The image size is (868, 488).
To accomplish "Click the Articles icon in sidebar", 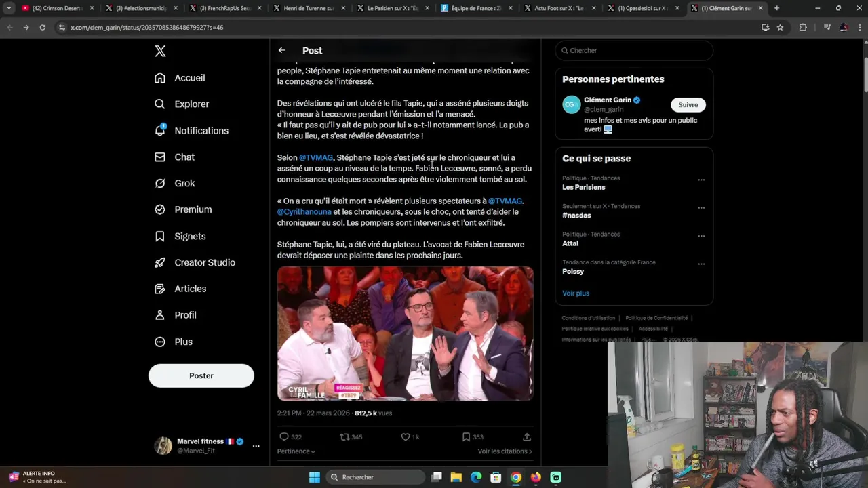I will point(160,289).
